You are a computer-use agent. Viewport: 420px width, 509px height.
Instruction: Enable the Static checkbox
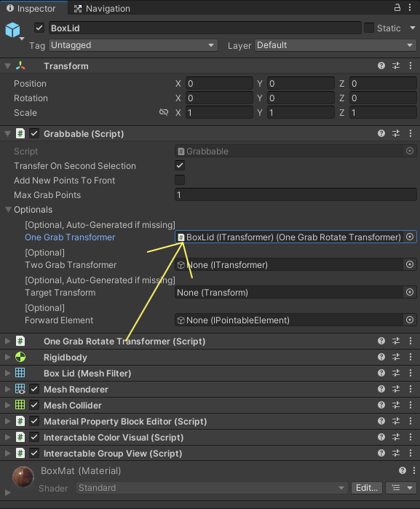click(x=369, y=28)
